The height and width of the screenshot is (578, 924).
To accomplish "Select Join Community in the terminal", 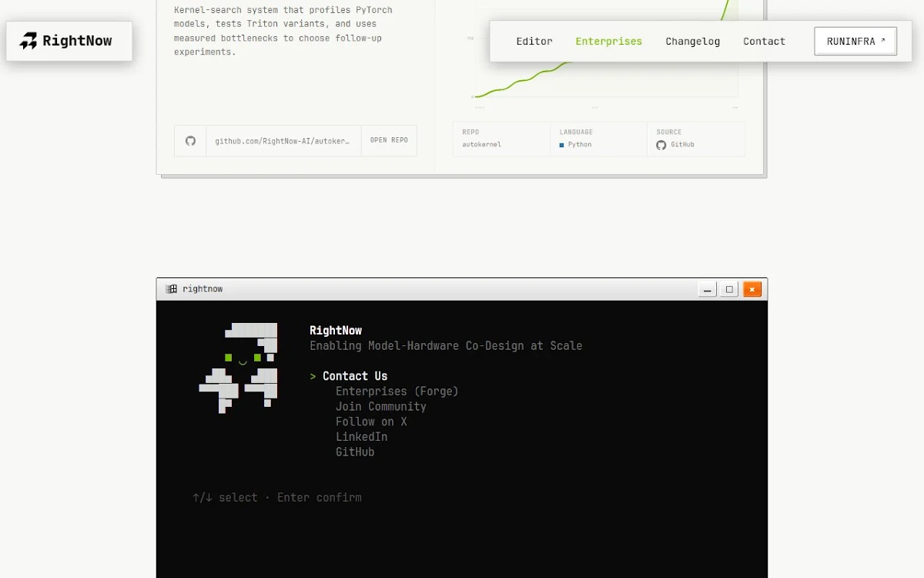I will click(380, 407).
